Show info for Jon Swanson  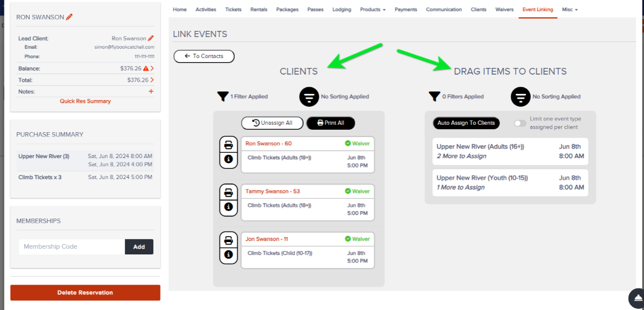point(229,254)
